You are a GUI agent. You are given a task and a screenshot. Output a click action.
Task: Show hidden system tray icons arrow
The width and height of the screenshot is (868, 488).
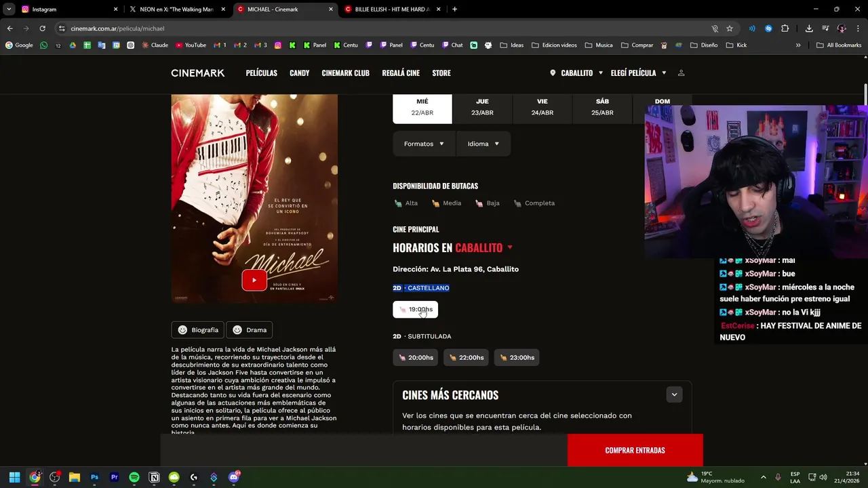(763, 477)
